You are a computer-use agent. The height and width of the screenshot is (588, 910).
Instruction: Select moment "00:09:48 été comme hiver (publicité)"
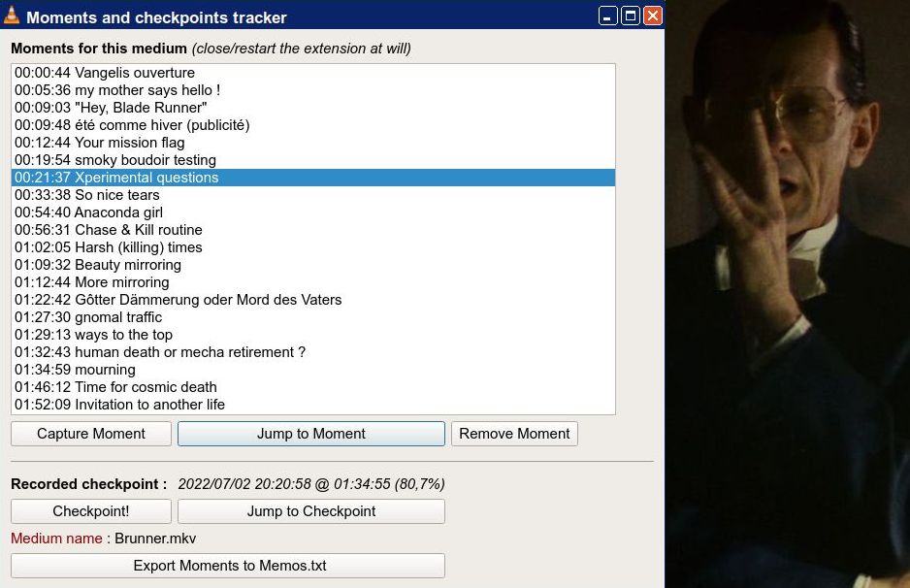pos(313,125)
